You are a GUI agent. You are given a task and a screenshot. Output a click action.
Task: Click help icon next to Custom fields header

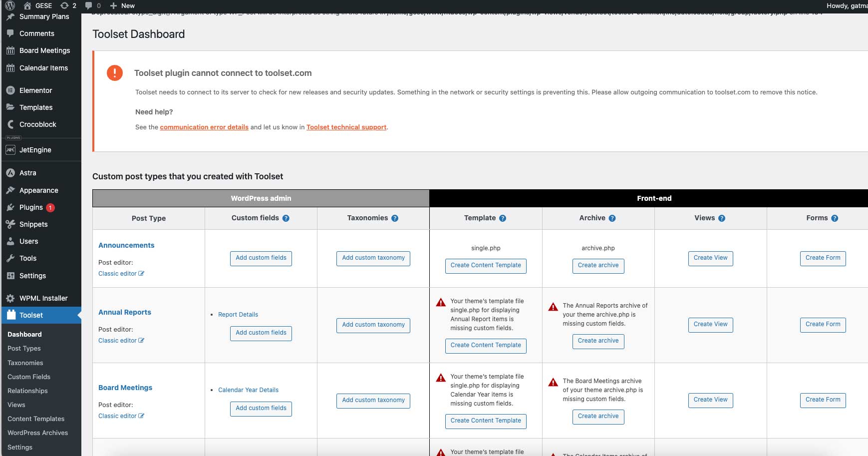pos(286,218)
